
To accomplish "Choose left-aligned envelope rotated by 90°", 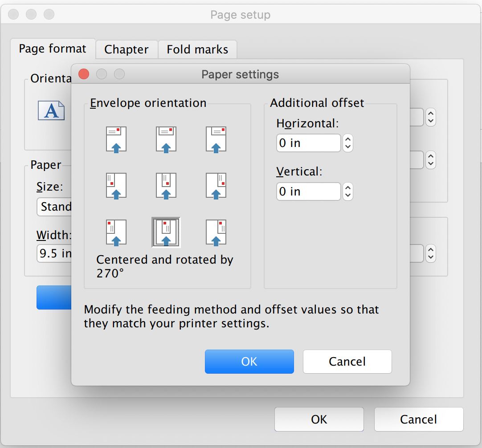I will pyautogui.click(x=116, y=185).
